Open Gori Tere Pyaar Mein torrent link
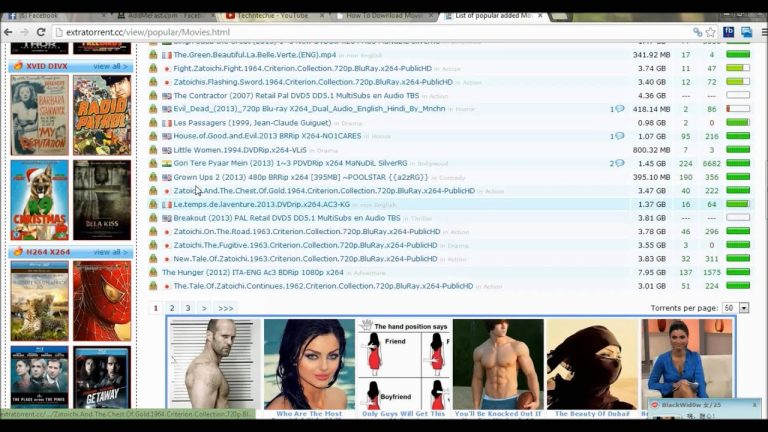The image size is (768, 432). pos(290,163)
